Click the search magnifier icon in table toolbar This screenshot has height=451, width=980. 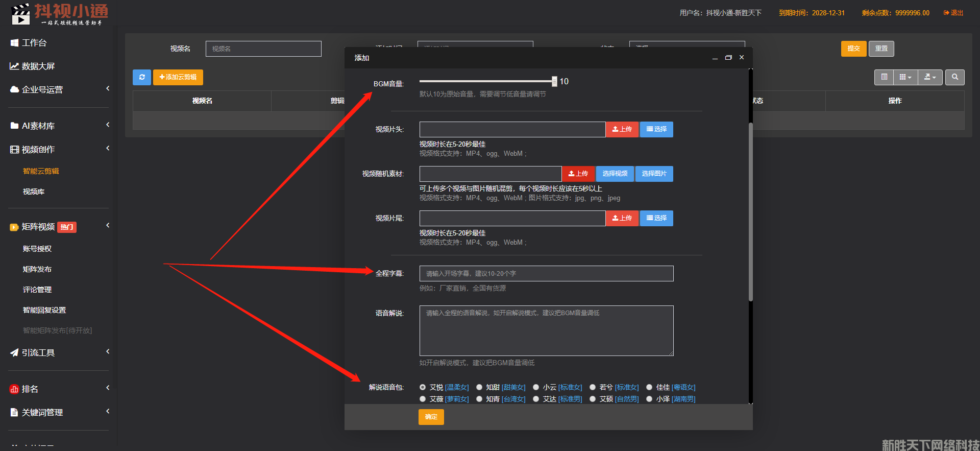point(954,77)
